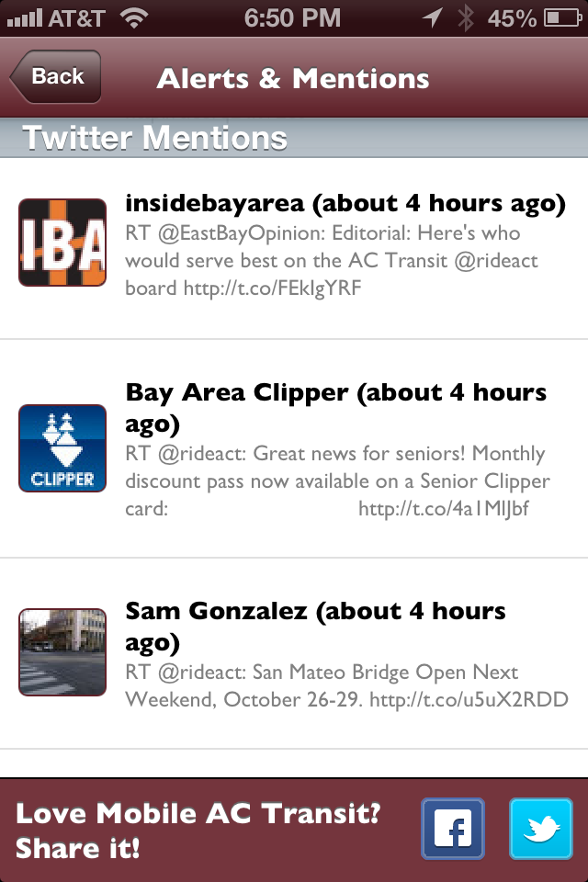The height and width of the screenshot is (882, 588).
Task: Open the http://t.co/4a1MIJbf link
Action: coord(444,508)
